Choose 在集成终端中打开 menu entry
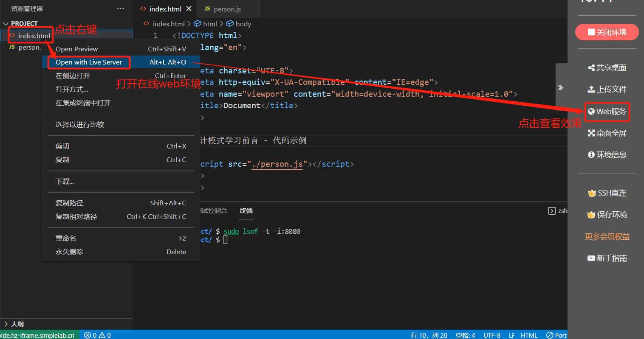This screenshot has height=339, width=644. pyautogui.click(x=121, y=103)
